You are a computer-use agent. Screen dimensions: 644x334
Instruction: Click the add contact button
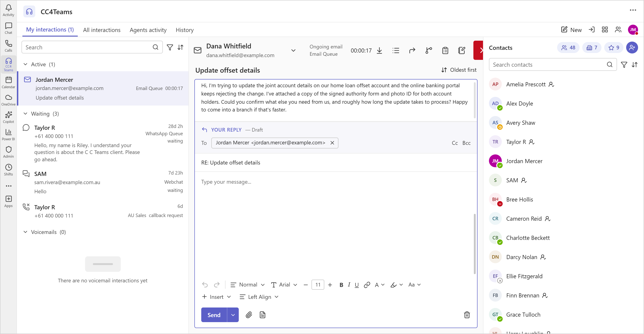tap(632, 48)
